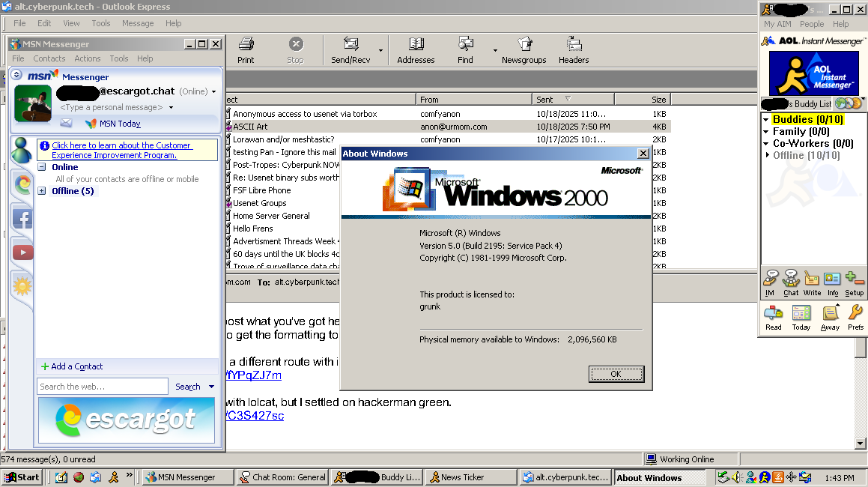Open the Tools menu in Outlook Express

(x=101, y=23)
